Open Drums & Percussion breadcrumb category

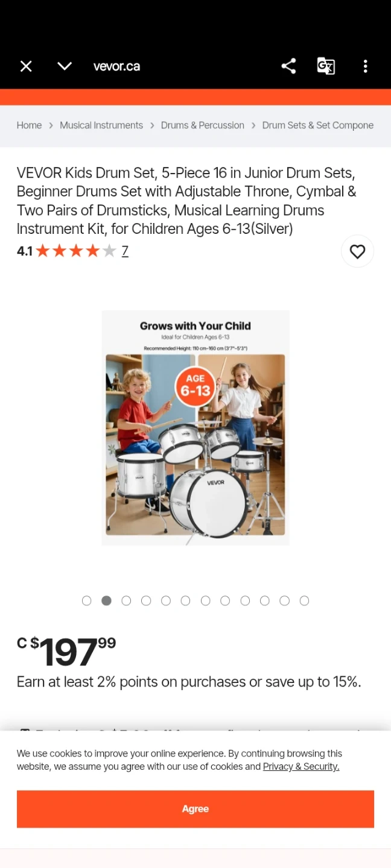tap(203, 125)
